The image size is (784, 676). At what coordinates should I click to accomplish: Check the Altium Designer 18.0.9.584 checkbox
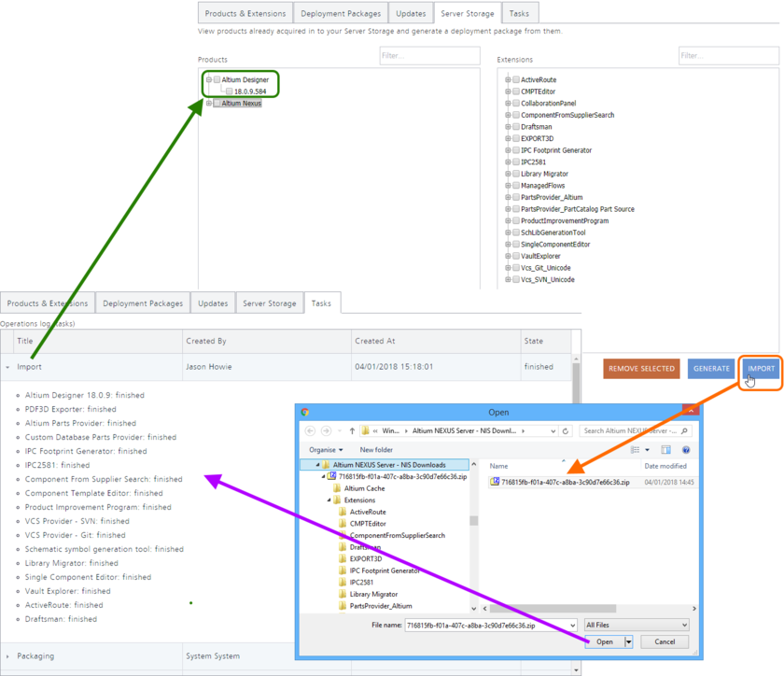tap(229, 92)
